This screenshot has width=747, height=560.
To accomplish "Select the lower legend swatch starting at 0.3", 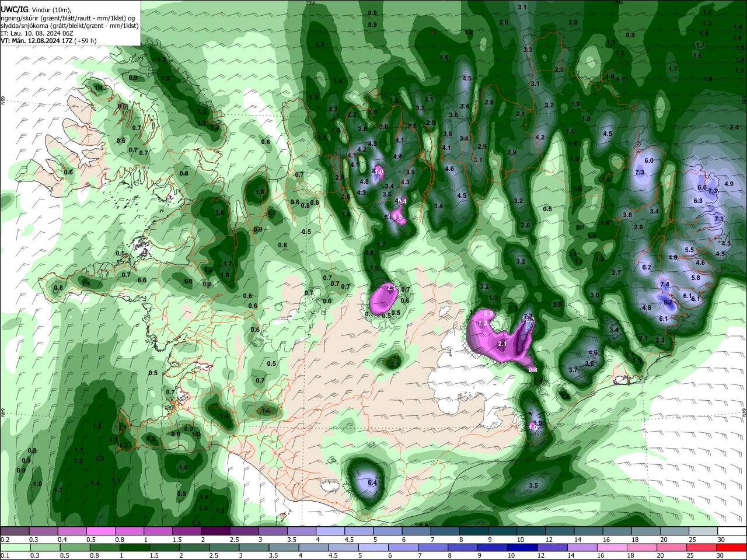I will 44,547.
